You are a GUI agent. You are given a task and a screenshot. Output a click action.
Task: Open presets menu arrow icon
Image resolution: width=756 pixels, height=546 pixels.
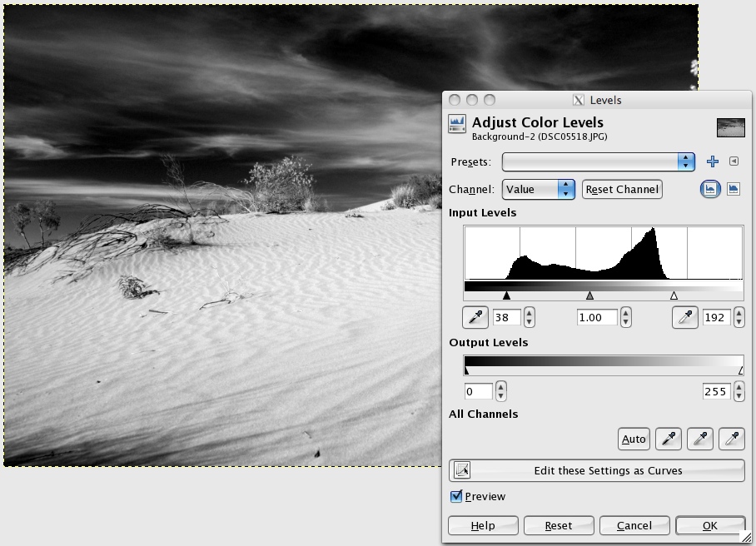(x=734, y=161)
